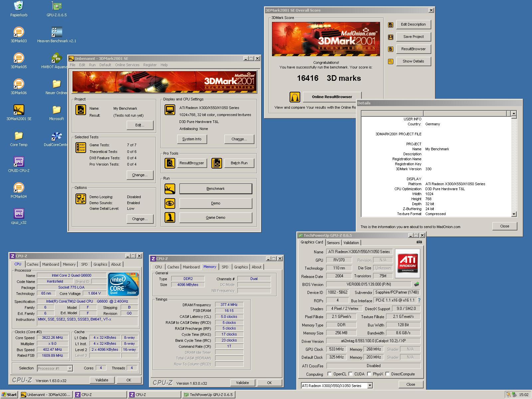Open the Processor #1 selection dropdown
Image resolution: width=532 pixels, height=399 pixels.
coord(70,368)
